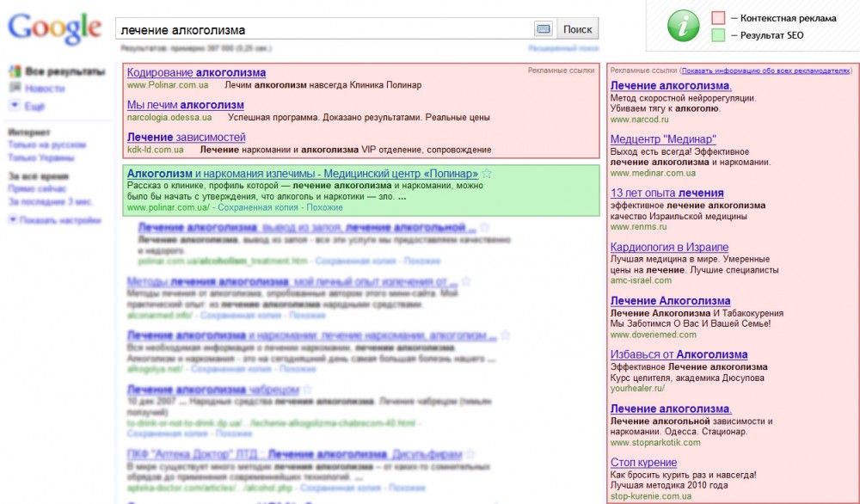Click the text "Метод скоростной нейрорегуляции."

point(683,98)
